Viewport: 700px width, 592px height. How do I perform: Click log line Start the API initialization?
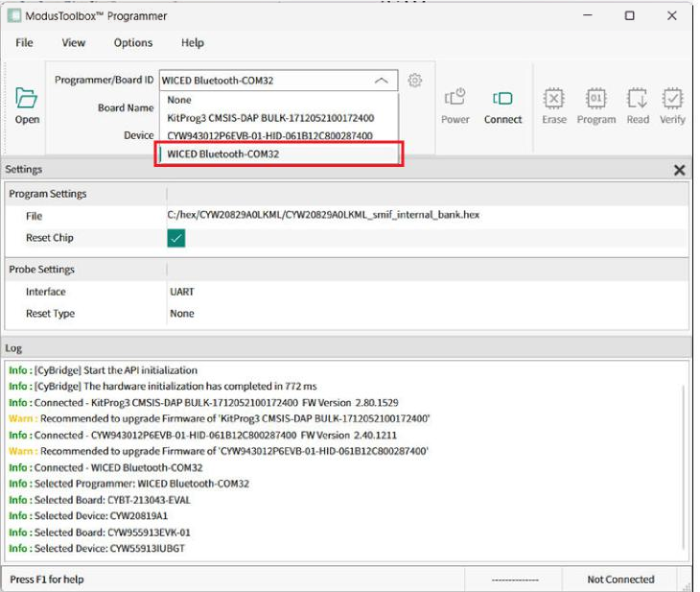pyautogui.click(x=104, y=370)
